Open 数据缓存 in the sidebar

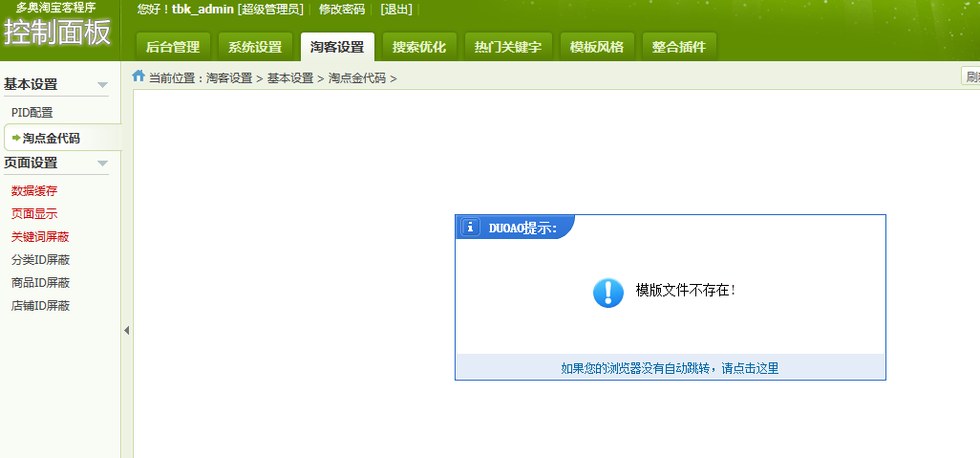[34, 191]
